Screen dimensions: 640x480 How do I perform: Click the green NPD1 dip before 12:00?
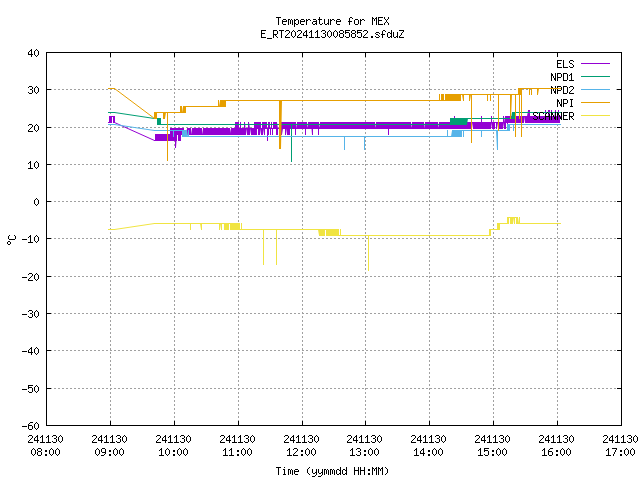click(x=291, y=145)
